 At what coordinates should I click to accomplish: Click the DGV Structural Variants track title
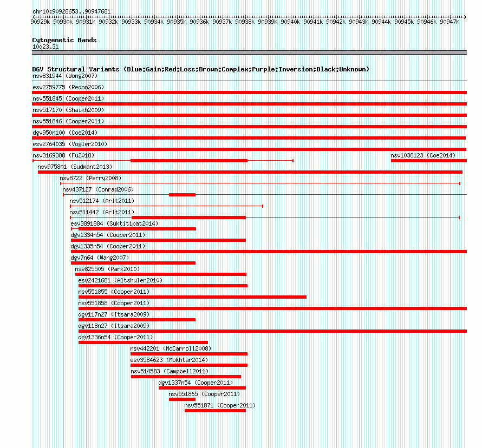point(200,69)
